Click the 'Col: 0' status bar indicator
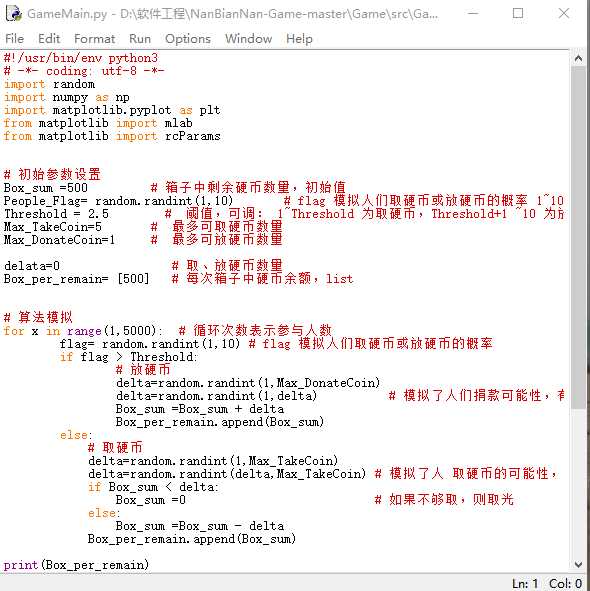Image resolution: width=590 pixels, height=591 pixels. coord(566,583)
